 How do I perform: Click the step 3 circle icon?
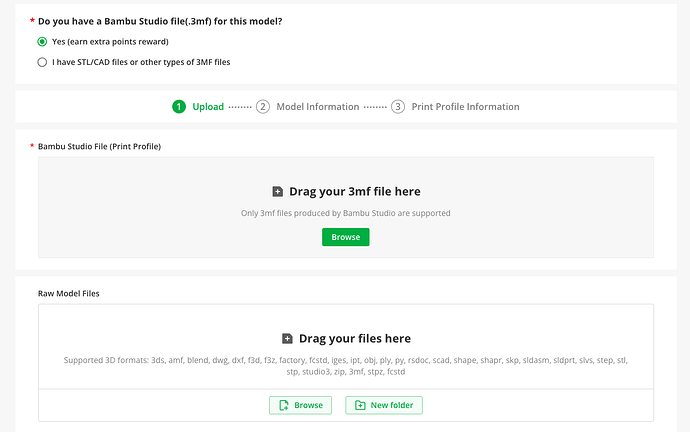pyautogui.click(x=398, y=106)
